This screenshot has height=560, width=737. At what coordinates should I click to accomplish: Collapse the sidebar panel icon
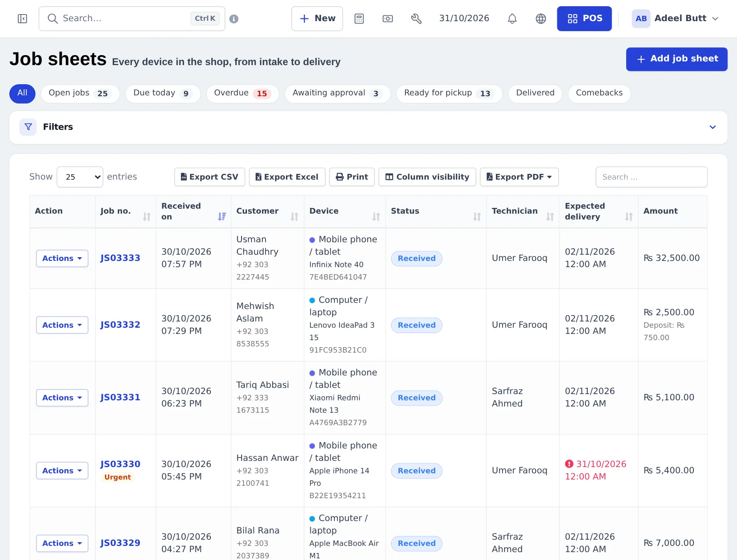point(22,19)
